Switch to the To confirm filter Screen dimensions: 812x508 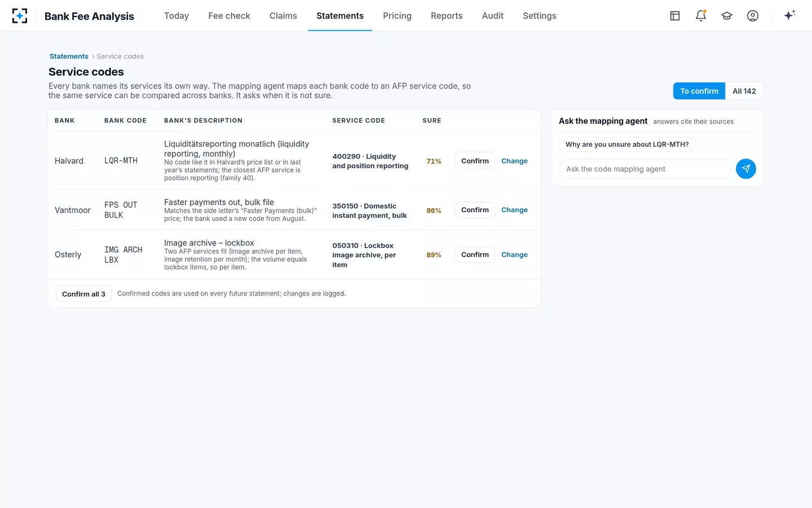click(699, 91)
